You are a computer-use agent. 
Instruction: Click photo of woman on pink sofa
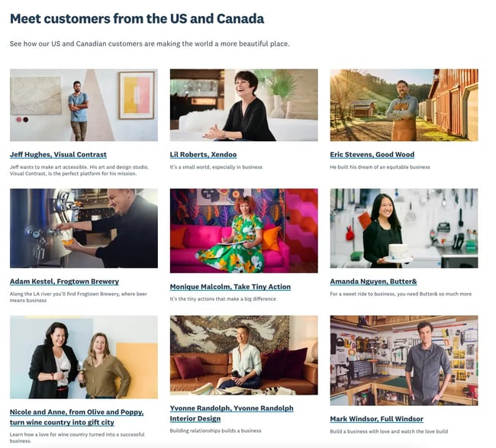coord(243,230)
